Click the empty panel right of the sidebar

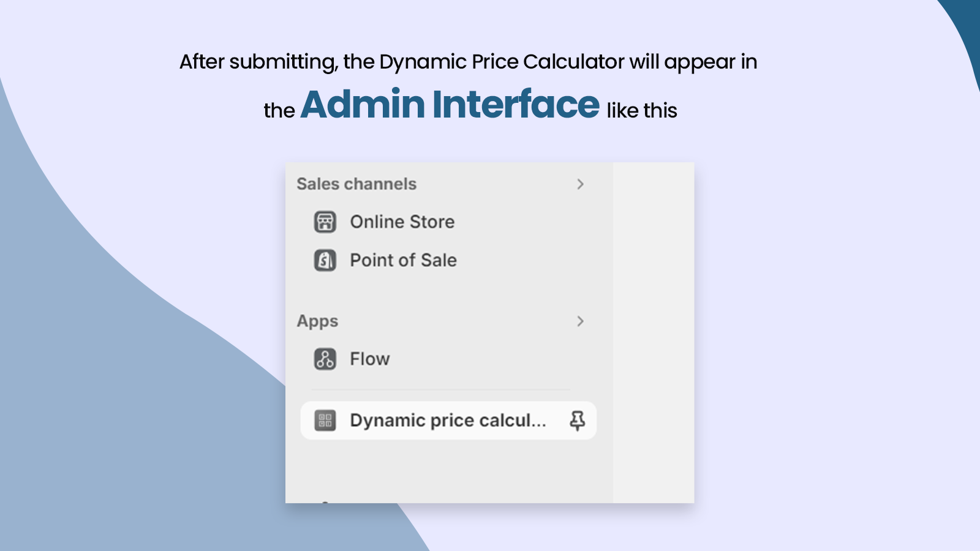pyautogui.click(x=653, y=331)
